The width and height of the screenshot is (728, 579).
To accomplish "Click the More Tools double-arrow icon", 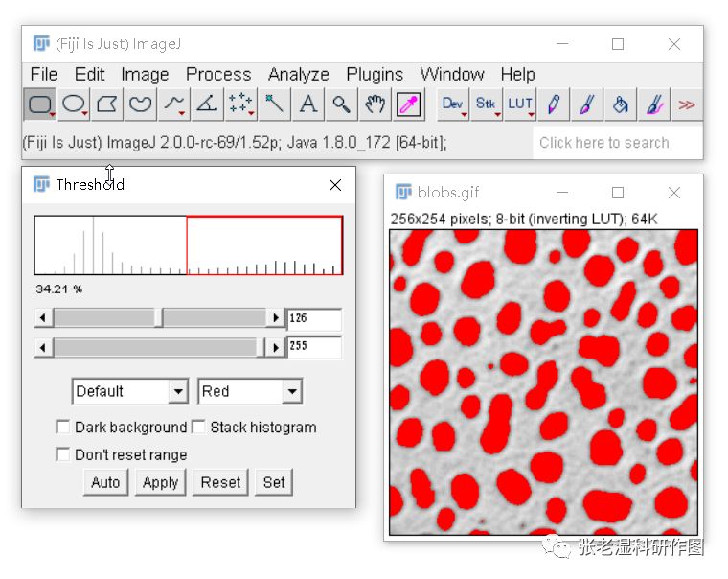I will [687, 104].
